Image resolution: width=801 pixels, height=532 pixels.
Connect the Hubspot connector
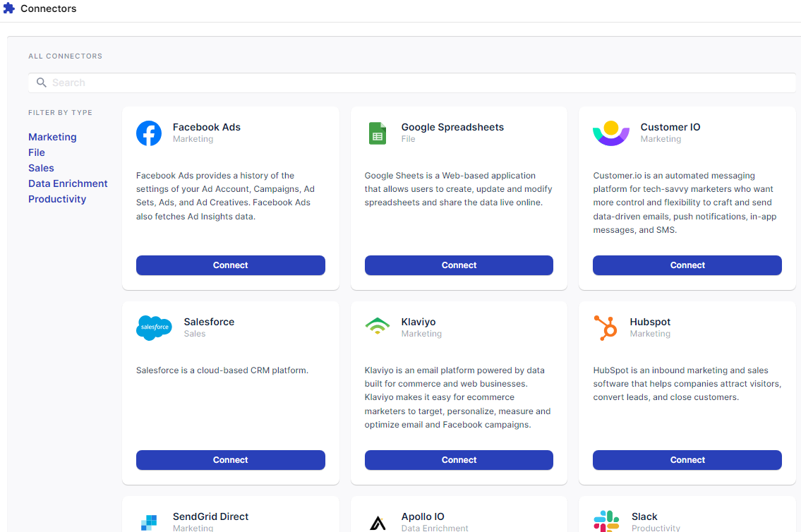coord(687,459)
